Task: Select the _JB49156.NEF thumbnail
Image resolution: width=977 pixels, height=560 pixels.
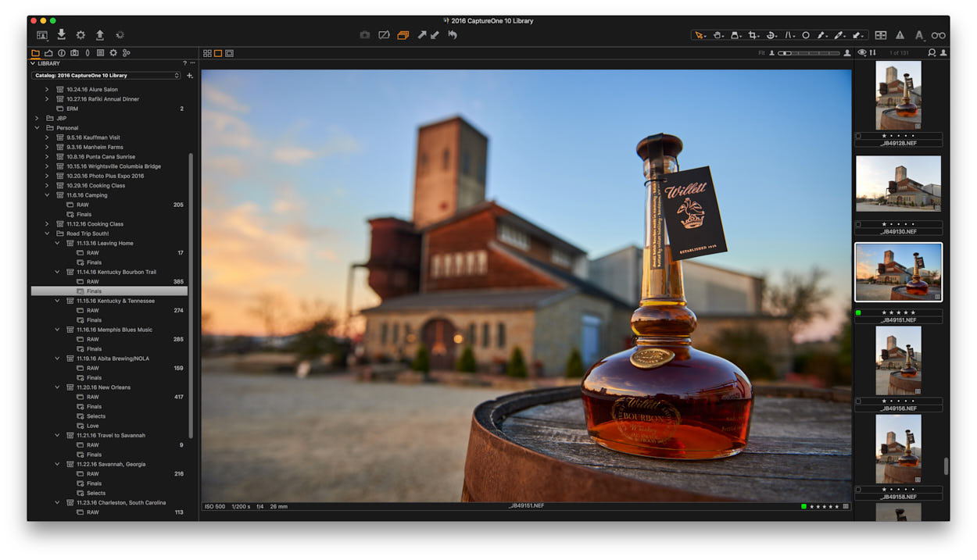Action: tap(898, 360)
